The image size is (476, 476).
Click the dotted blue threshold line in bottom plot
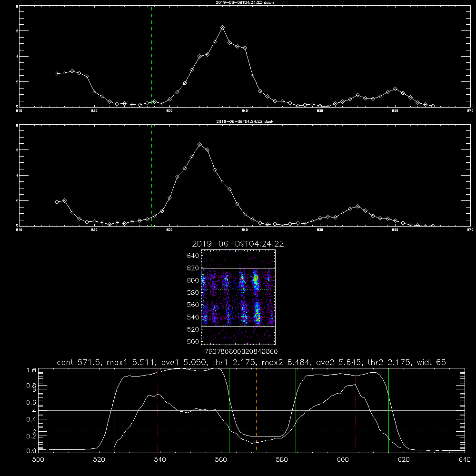251,430
